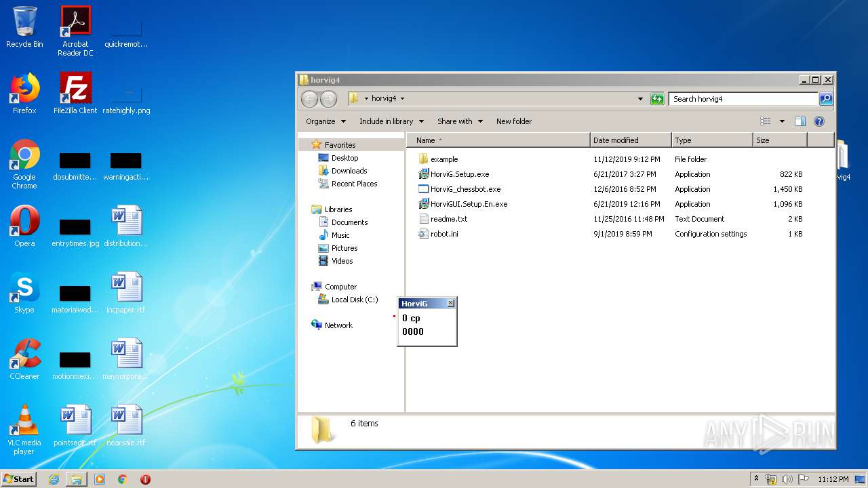Change view using the views icon
The width and height of the screenshot is (868, 488).
pos(766,121)
